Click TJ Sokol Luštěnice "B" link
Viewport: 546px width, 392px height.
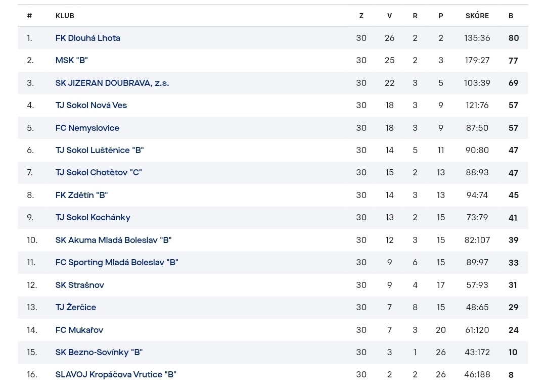(100, 150)
